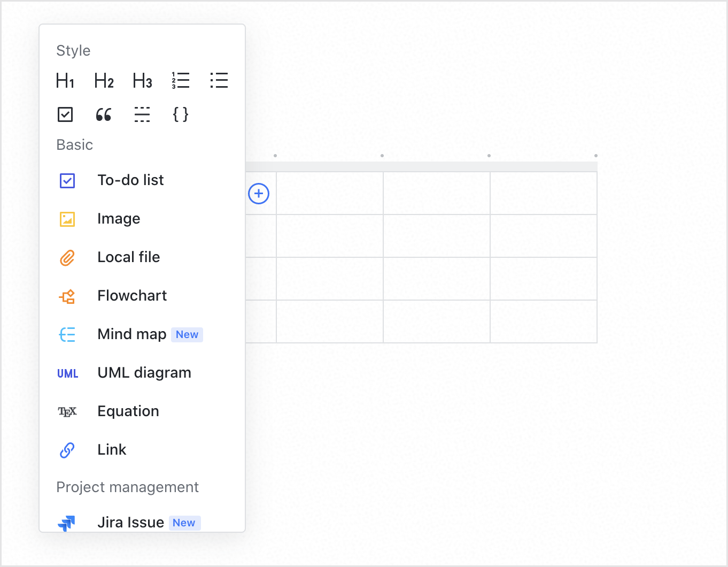Click the table's top-left empty cell

point(329,193)
